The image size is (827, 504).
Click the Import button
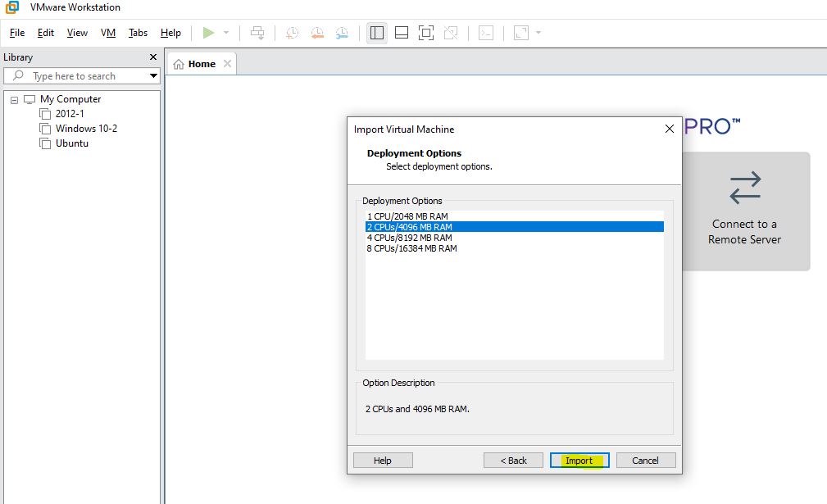[579, 461]
